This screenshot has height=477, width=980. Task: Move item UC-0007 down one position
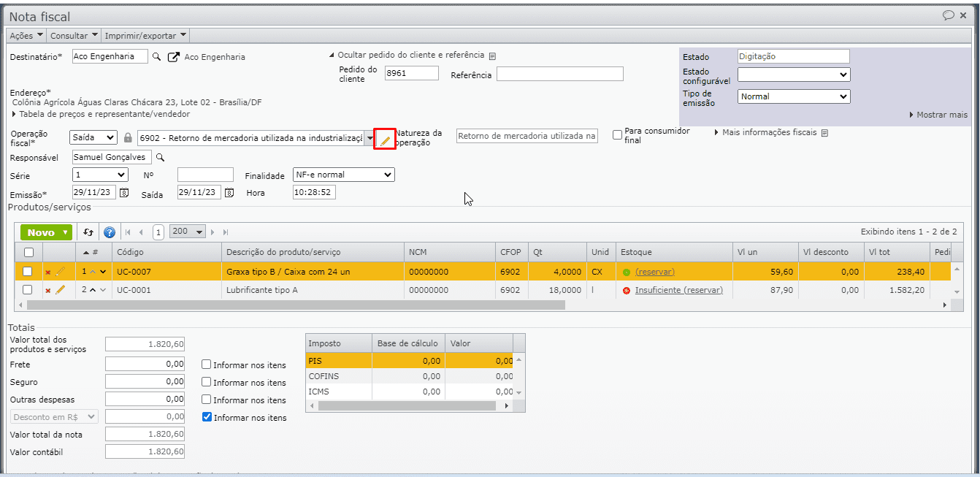(x=103, y=272)
